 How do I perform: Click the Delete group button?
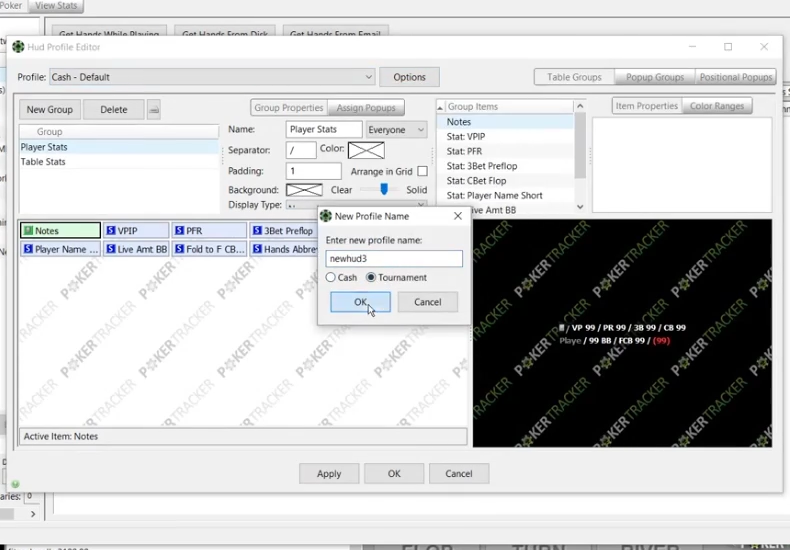(114, 109)
